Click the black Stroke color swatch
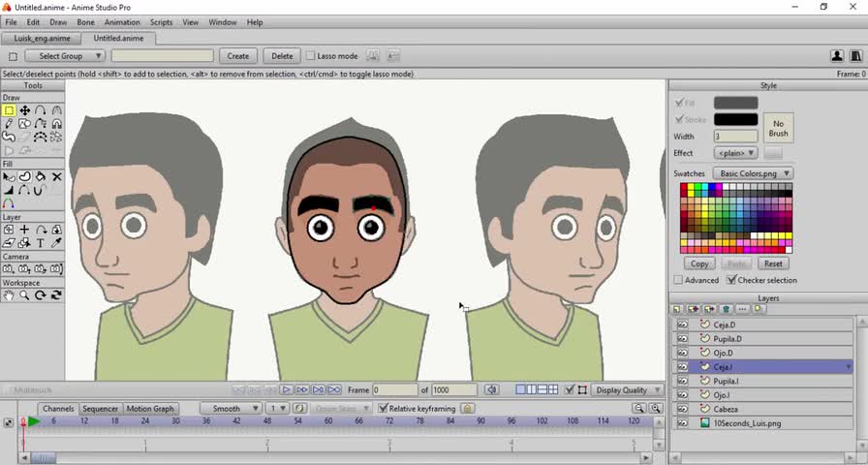 tap(735, 120)
